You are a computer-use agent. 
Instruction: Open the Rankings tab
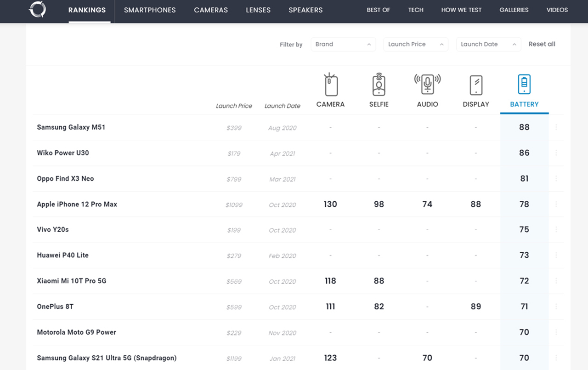87,10
